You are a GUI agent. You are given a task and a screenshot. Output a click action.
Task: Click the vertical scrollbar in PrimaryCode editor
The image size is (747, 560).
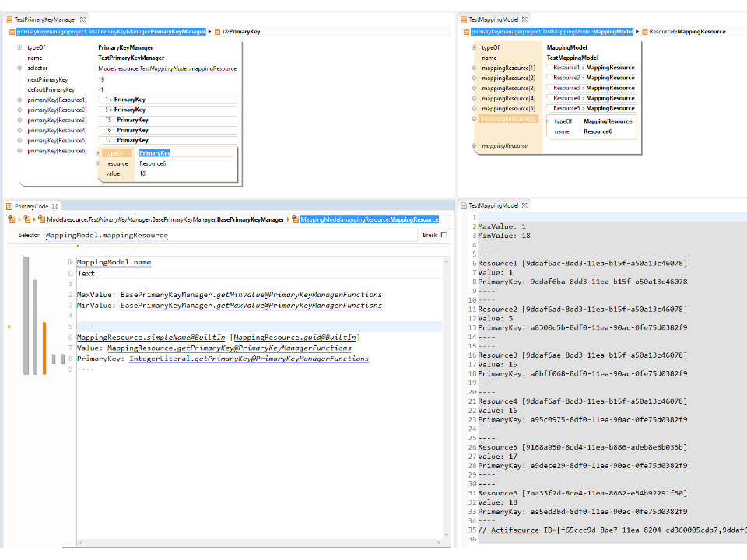tap(446, 389)
